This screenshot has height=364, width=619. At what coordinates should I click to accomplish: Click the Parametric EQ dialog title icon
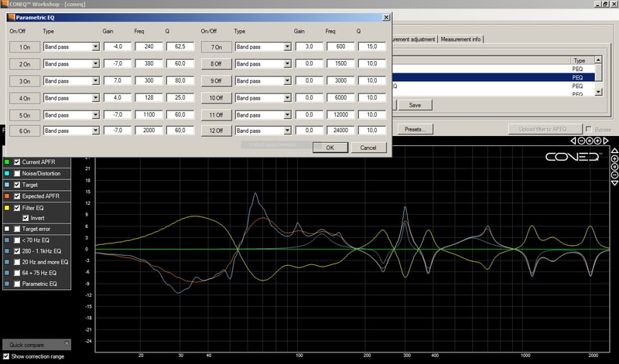11,17
